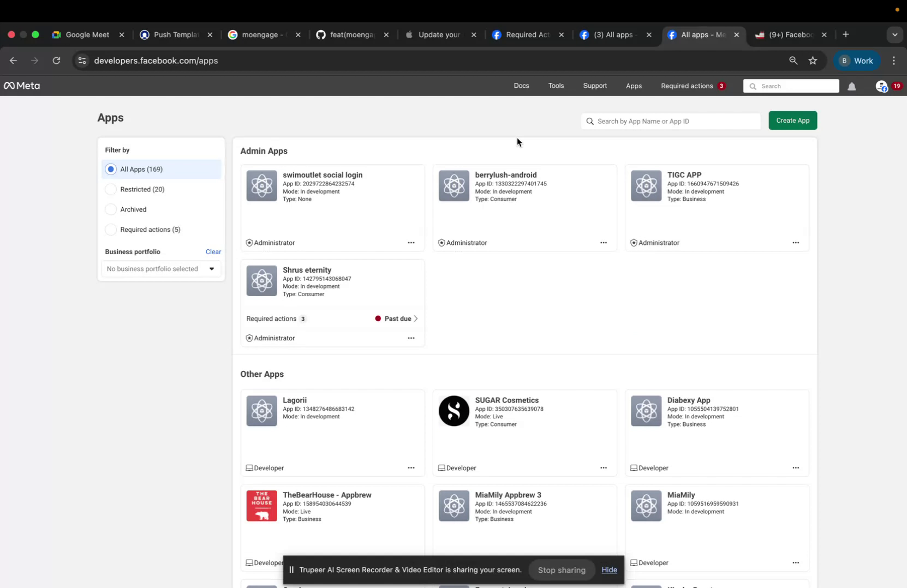The width and height of the screenshot is (907, 588).
Task: Open notifications via the bell icon
Action: tap(852, 86)
